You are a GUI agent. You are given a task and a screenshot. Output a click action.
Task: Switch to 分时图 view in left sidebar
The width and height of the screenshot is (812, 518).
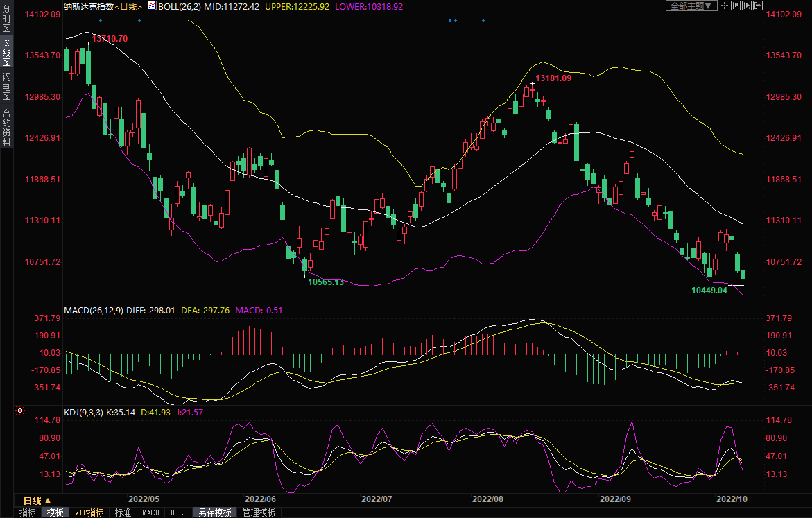[6, 19]
